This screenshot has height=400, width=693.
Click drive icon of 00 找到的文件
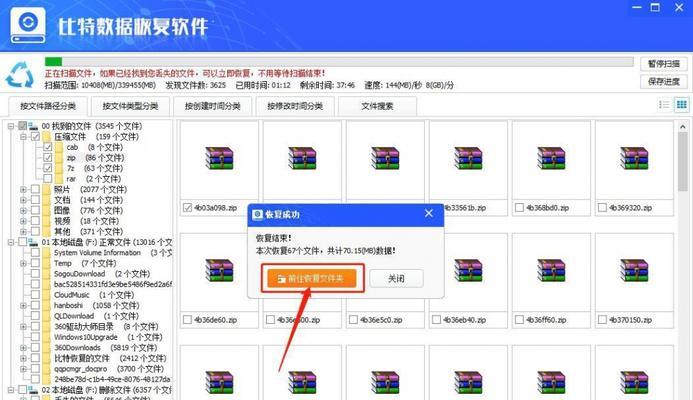(x=34, y=126)
